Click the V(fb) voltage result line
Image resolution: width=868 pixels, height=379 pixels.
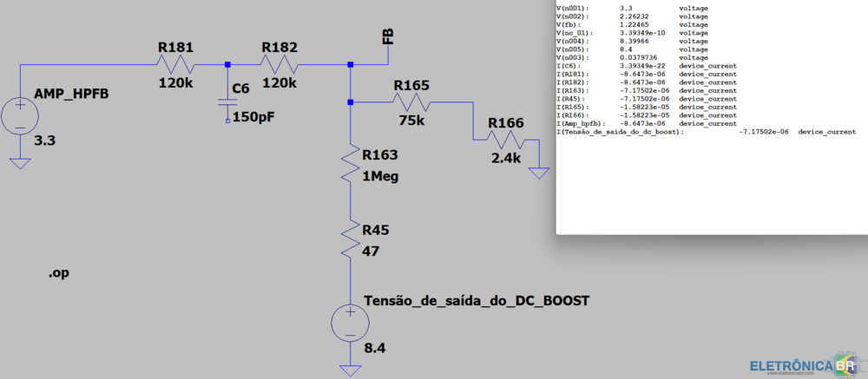(x=632, y=24)
